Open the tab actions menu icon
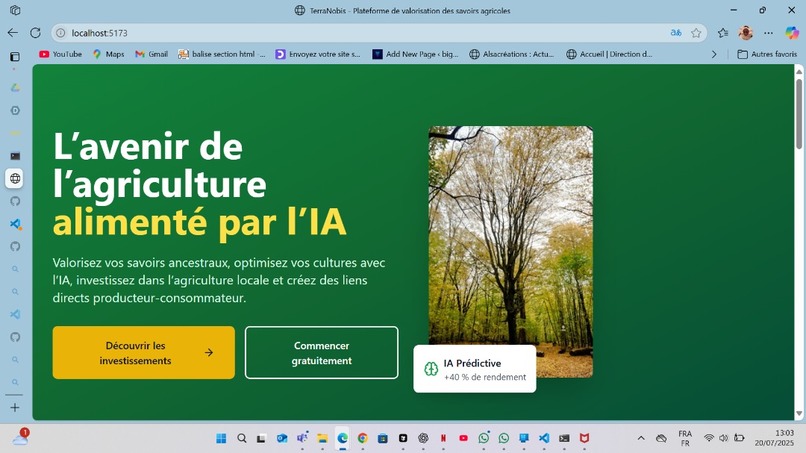Viewport: 806px width, 453px height. coord(15,57)
